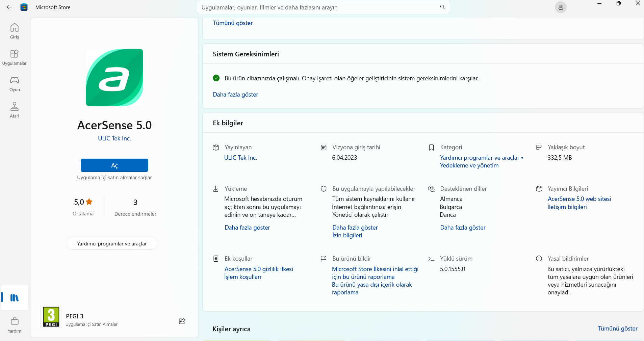Click the AcerSense 5.0 web sitesi link
The image size is (644, 341).
[579, 199]
